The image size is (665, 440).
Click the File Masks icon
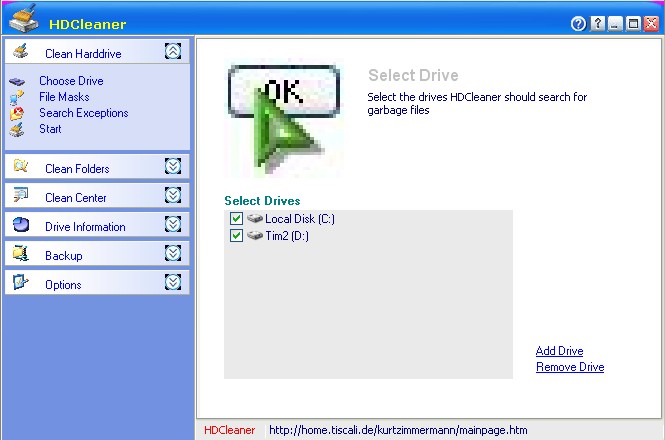click(17, 97)
